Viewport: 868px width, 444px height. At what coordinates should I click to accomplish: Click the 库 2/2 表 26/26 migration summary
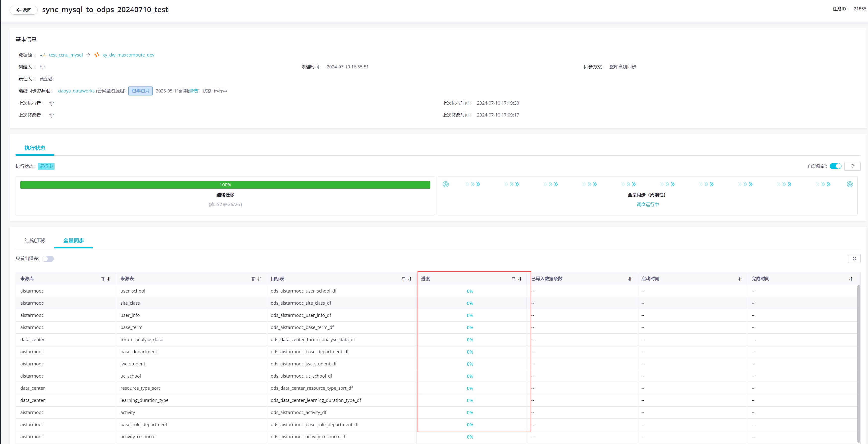(x=225, y=205)
